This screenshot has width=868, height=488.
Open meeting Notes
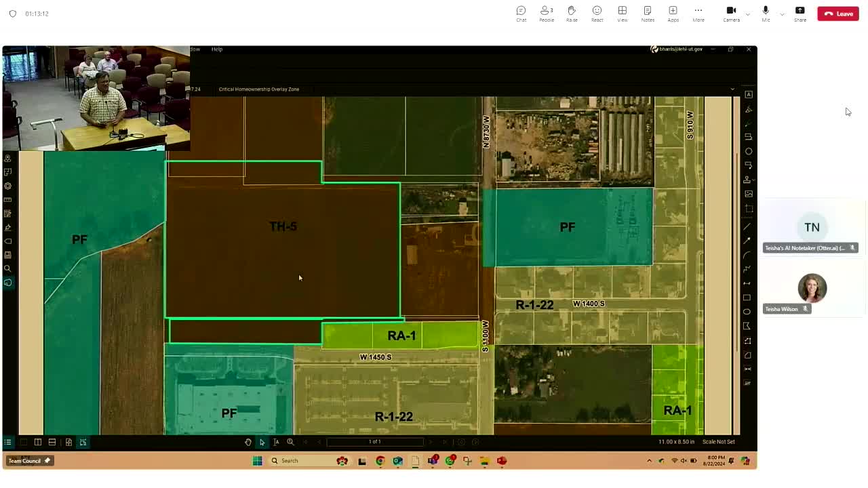tap(648, 14)
